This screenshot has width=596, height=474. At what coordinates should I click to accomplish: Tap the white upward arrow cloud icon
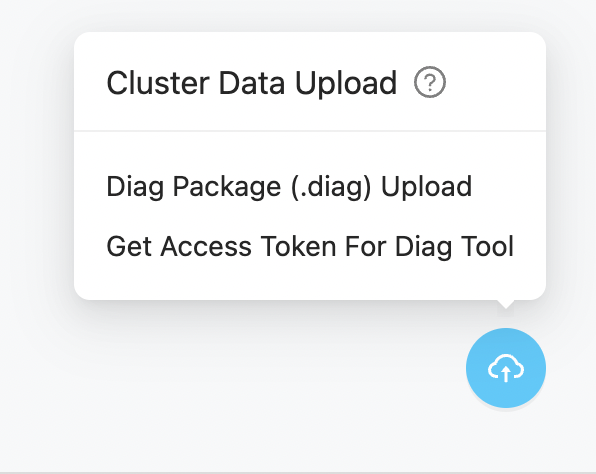[x=506, y=368]
